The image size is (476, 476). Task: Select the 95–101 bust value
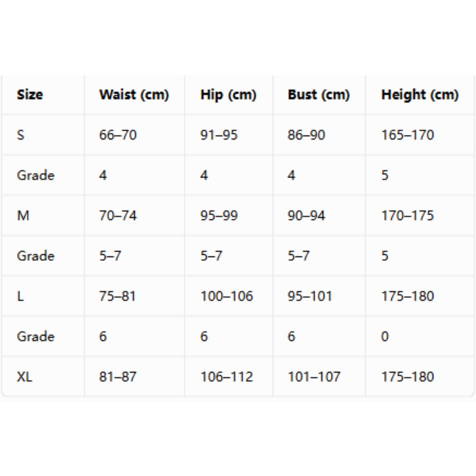click(x=310, y=296)
